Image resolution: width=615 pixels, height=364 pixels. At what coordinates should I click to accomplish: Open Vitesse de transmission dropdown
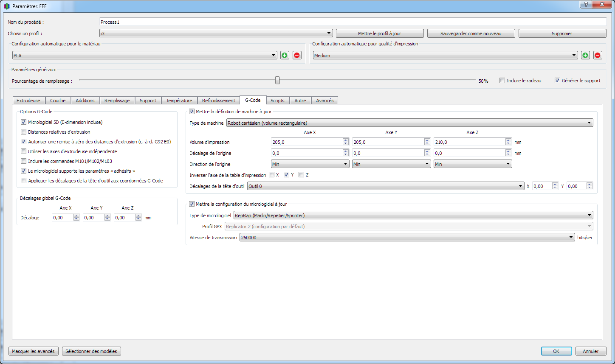407,238
